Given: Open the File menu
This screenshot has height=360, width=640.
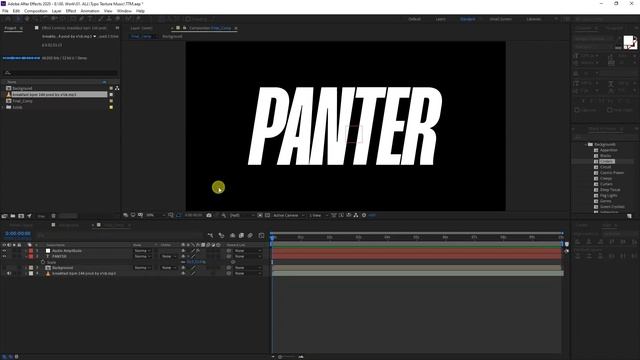Looking at the screenshot, I should pyautogui.click(x=5, y=11).
